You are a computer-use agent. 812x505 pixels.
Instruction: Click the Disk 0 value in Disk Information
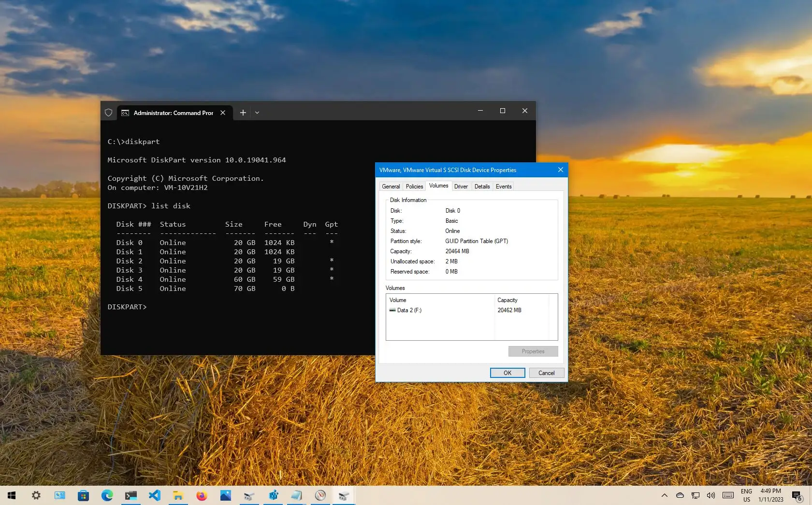pos(453,211)
